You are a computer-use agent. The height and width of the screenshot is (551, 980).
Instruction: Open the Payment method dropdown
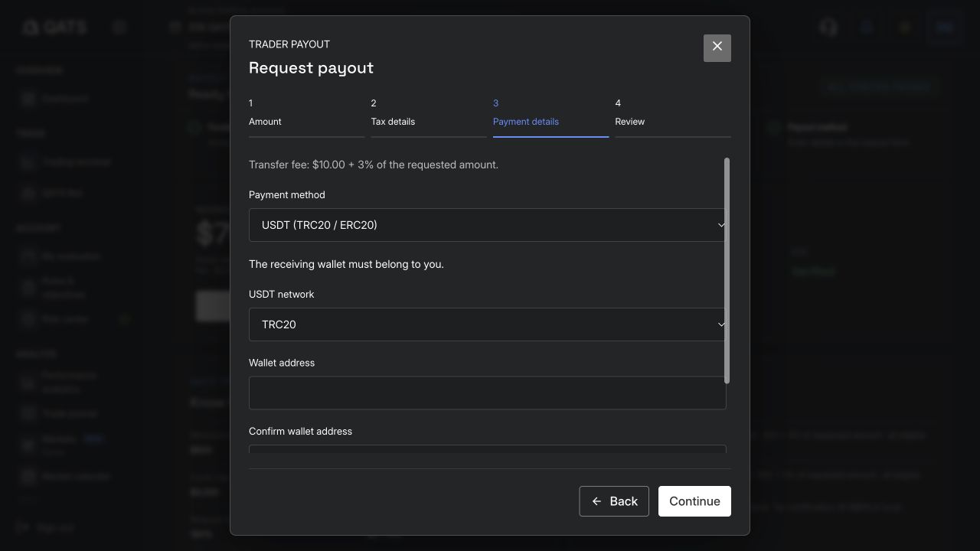487,225
